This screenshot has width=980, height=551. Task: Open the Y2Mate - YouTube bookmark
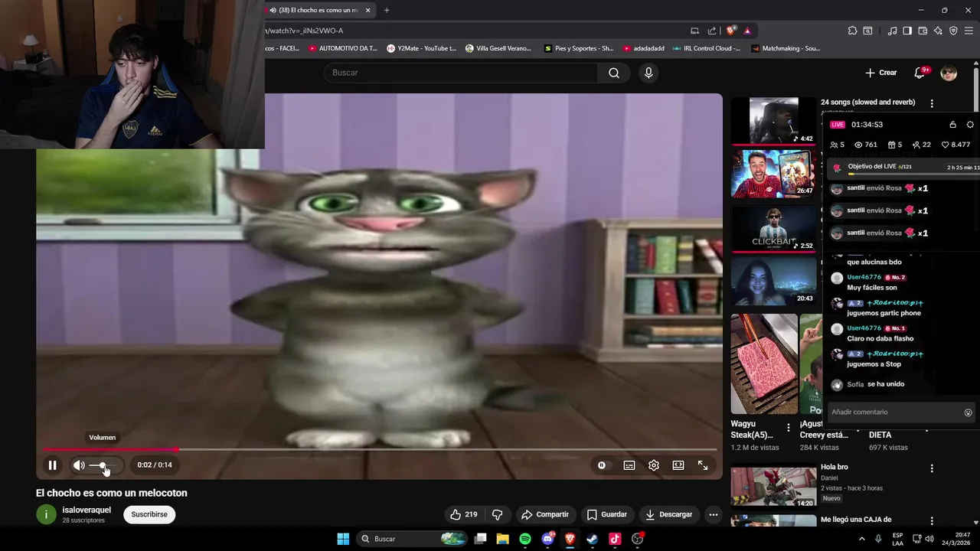tap(421, 48)
